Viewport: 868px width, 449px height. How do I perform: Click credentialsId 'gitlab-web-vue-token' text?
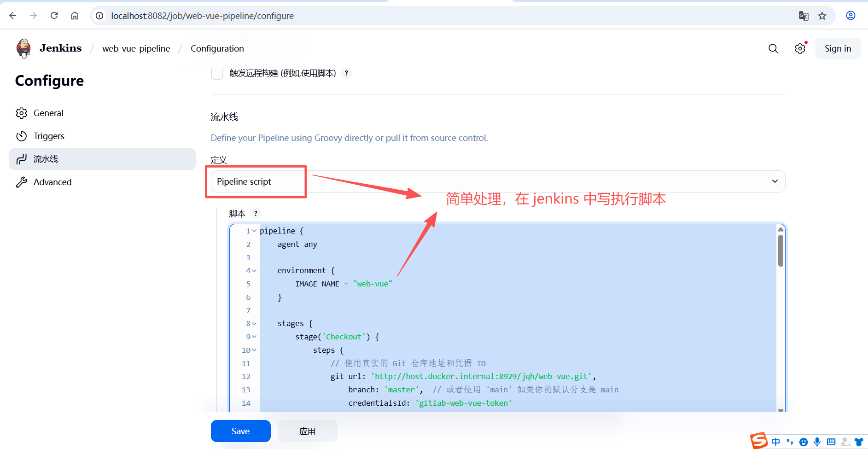pos(430,403)
